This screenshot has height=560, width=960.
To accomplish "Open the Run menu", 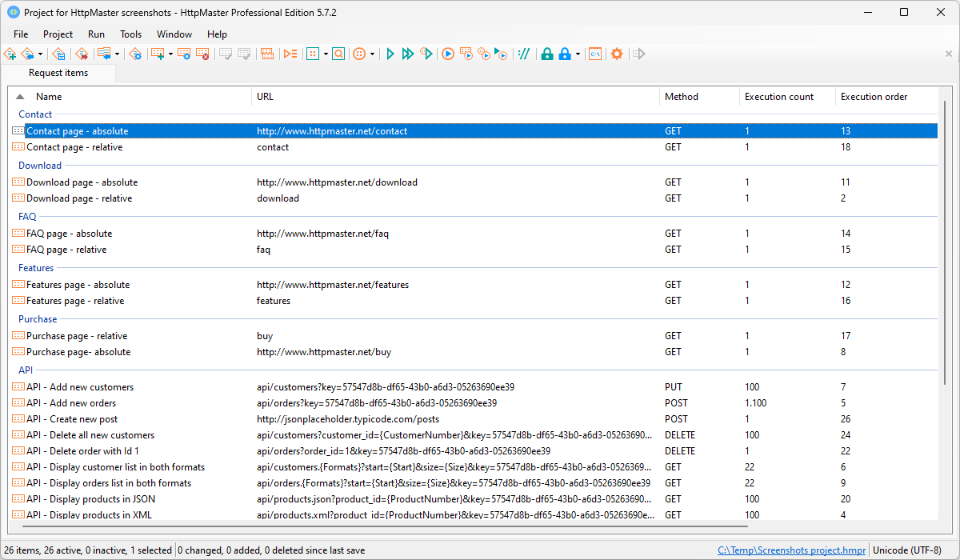I will tap(96, 34).
